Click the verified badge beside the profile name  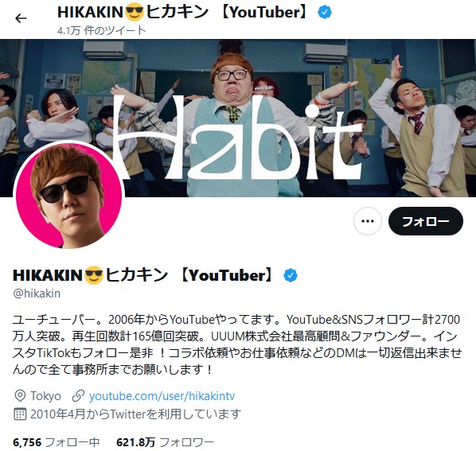click(291, 275)
